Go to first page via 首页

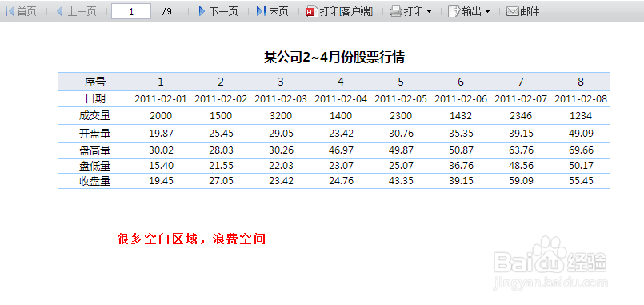point(21,11)
